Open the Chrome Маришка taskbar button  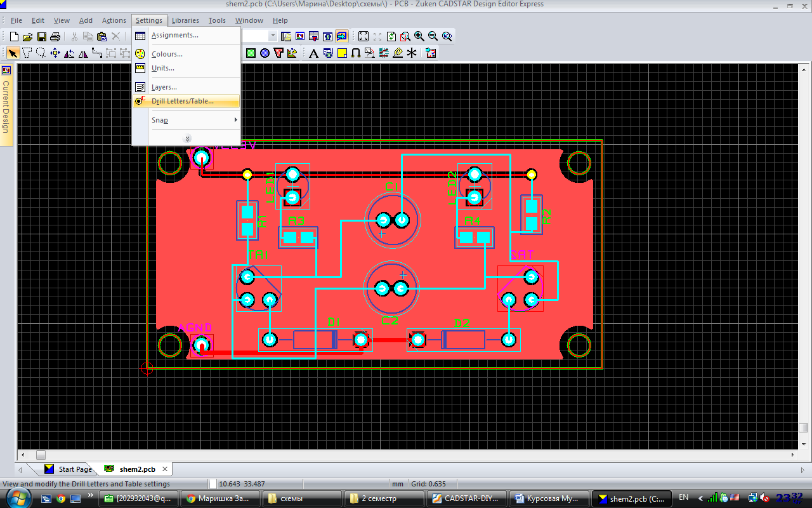[219, 498]
